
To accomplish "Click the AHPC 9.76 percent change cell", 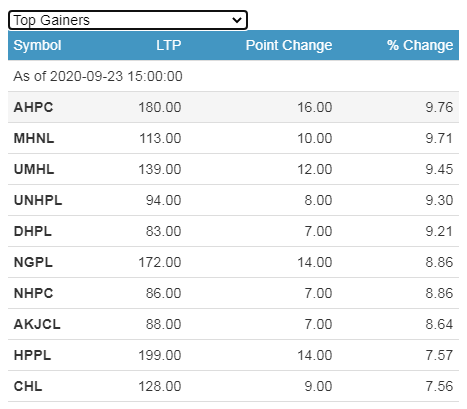I will click(439, 107).
